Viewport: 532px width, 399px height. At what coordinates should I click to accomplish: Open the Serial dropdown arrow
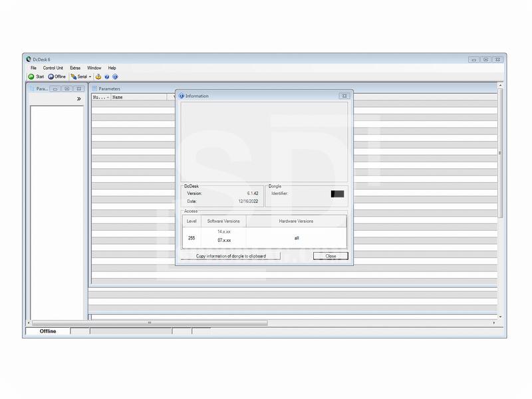[x=90, y=77]
